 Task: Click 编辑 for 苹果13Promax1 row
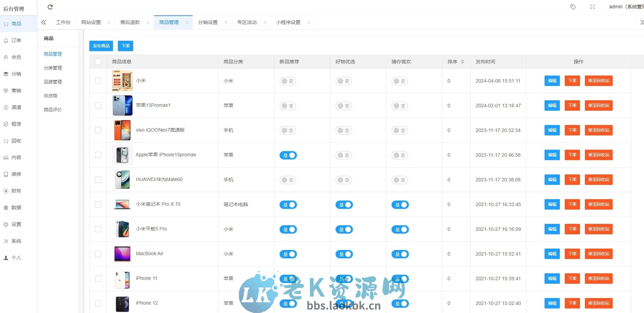pyautogui.click(x=552, y=105)
